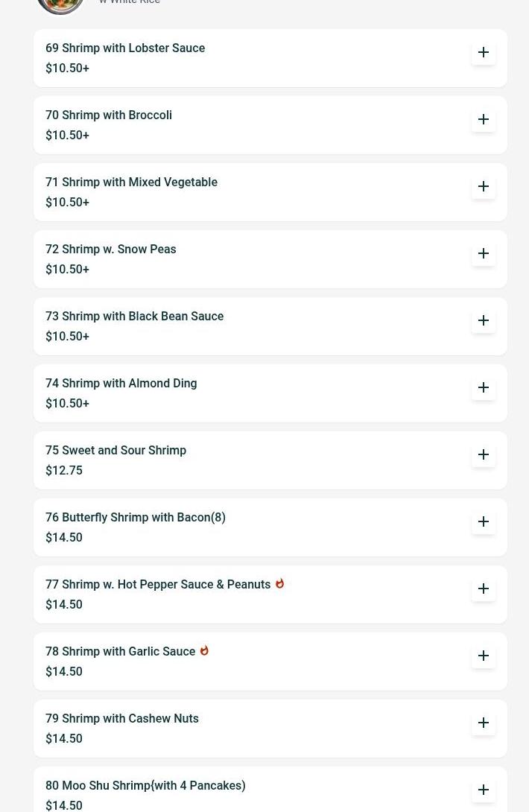
Task: Open the Shrimp with Cashew Nuts card
Action: (270, 728)
